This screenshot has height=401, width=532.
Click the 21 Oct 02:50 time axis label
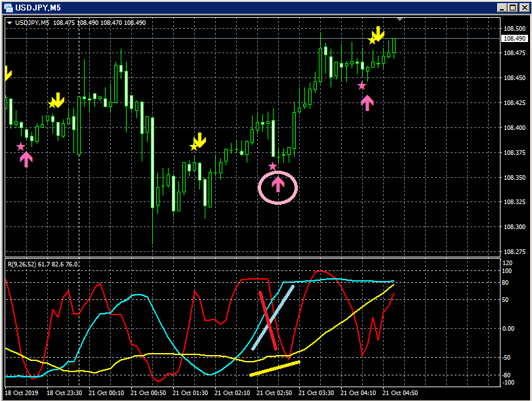[274, 393]
